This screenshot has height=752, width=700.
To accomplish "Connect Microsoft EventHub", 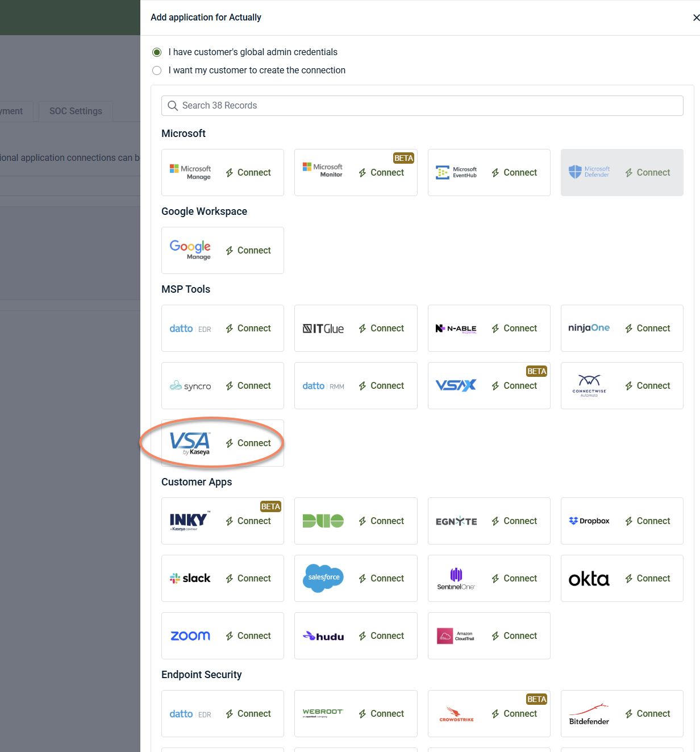I will tap(514, 173).
